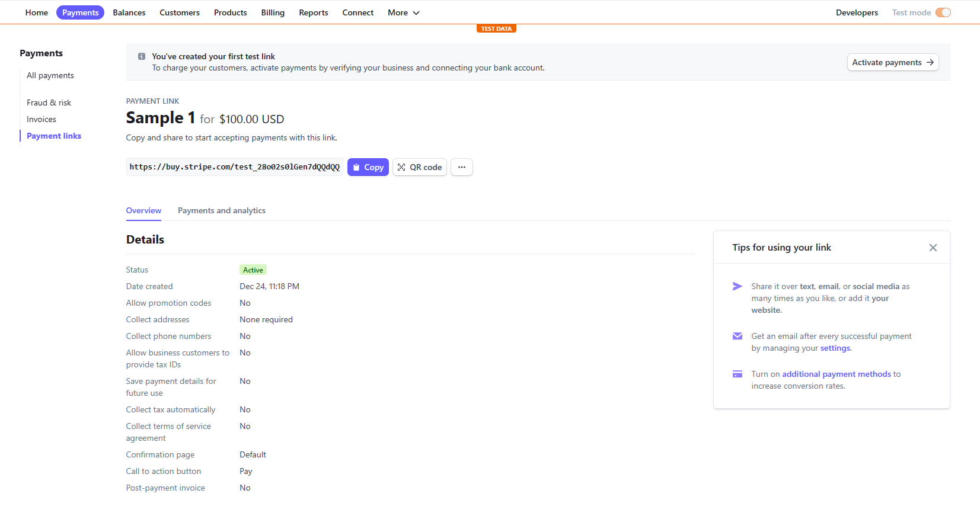Click the 'Pay' call to action value
Viewport: 980px width, 506px height.
tap(246, 471)
